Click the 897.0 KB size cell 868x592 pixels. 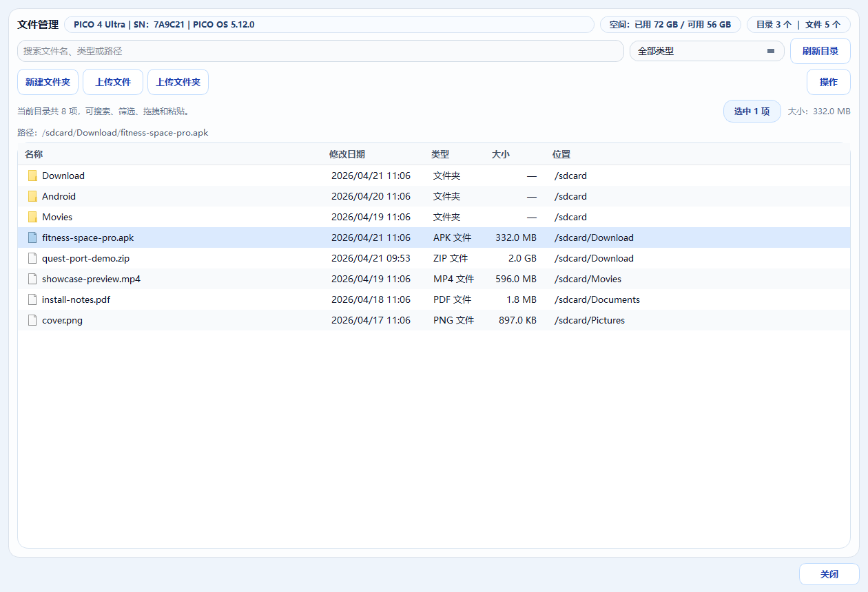(517, 320)
